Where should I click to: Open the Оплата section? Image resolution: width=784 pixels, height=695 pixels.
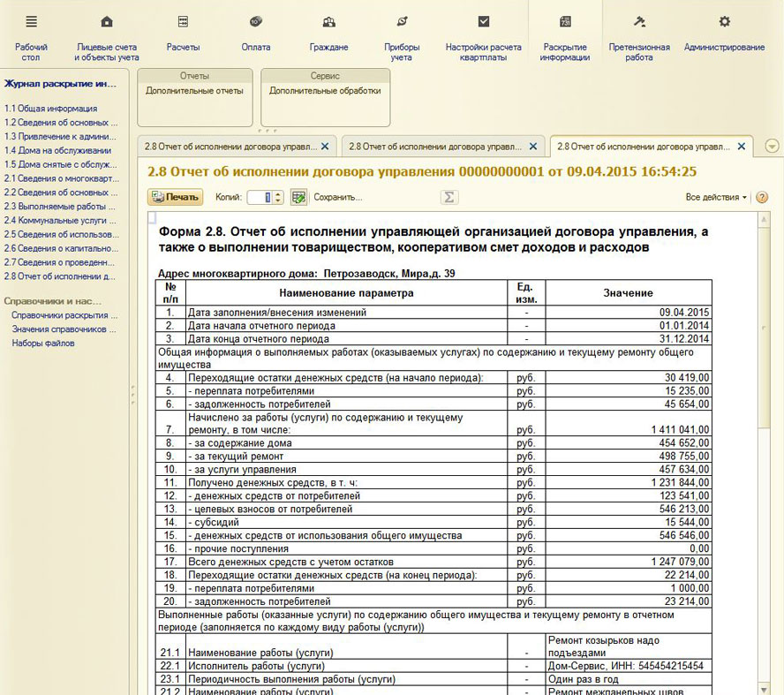click(256, 34)
